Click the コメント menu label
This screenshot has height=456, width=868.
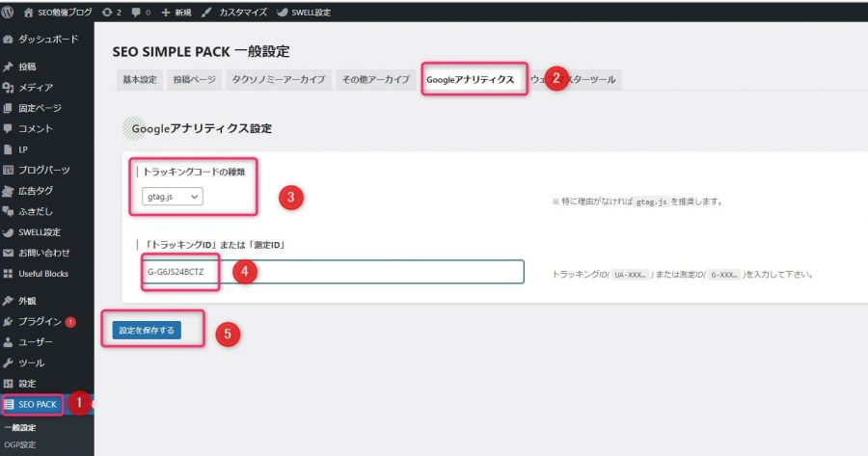tap(36, 128)
